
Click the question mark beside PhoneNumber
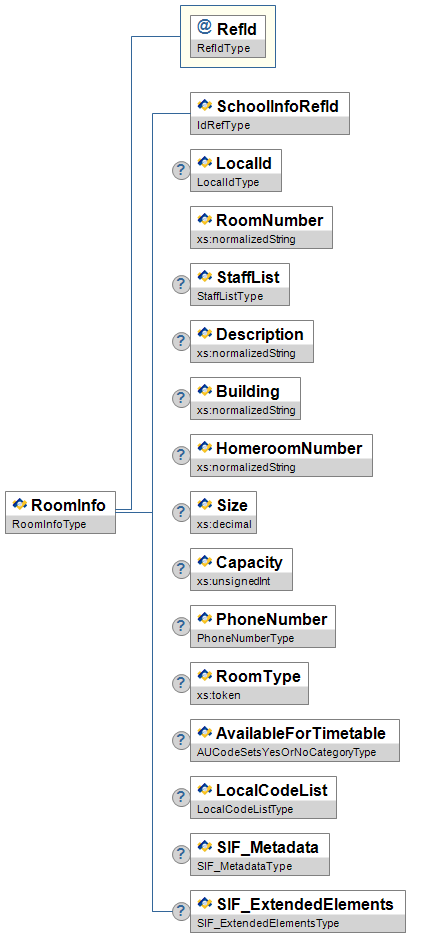pos(181,626)
